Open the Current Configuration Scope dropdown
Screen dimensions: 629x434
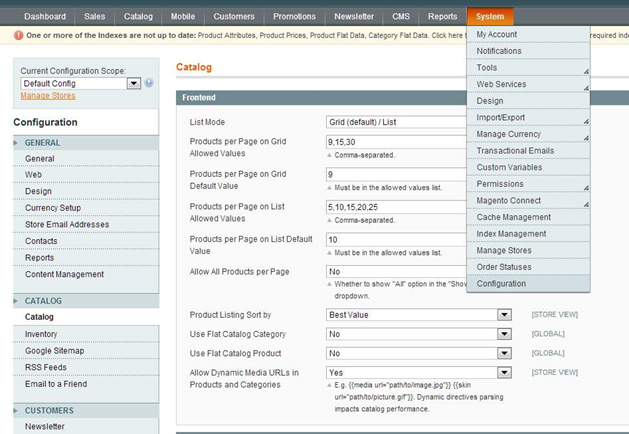coord(80,83)
